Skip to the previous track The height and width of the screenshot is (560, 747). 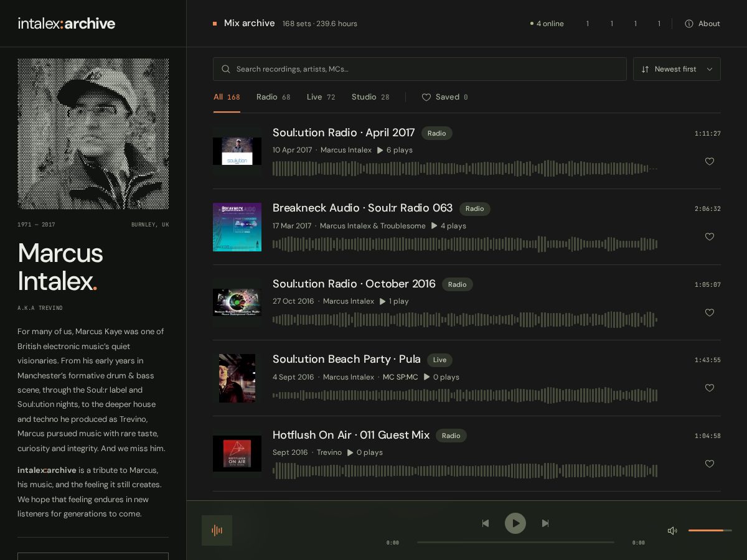pyautogui.click(x=486, y=523)
